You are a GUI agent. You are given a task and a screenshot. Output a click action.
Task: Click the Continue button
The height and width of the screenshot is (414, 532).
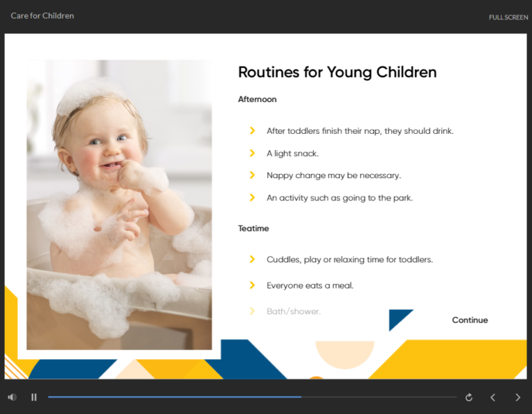(x=470, y=320)
